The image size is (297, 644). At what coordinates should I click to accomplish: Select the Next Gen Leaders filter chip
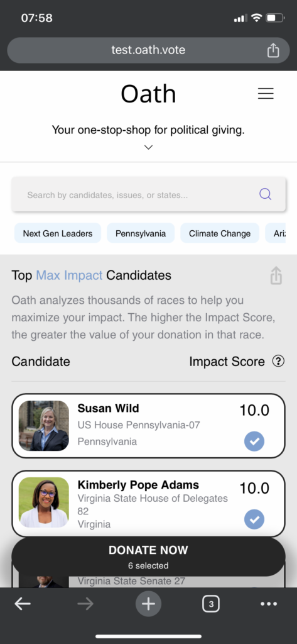(58, 233)
